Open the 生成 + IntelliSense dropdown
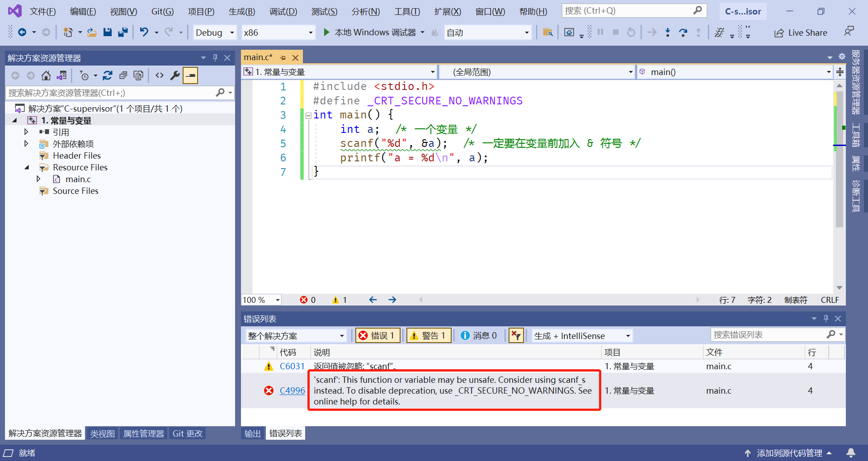The width and height of the screenshot is (868, 461). tap(582, 336)
